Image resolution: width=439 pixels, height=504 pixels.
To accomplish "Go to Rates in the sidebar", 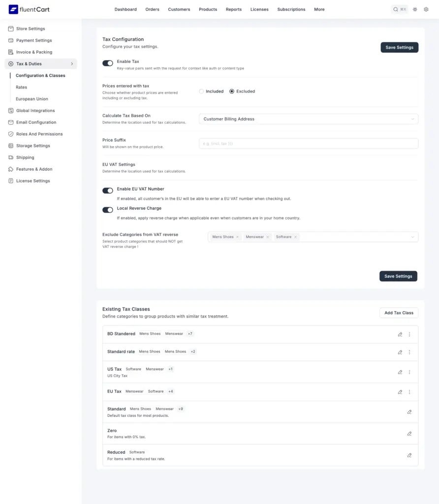I will tap(21, 87).
